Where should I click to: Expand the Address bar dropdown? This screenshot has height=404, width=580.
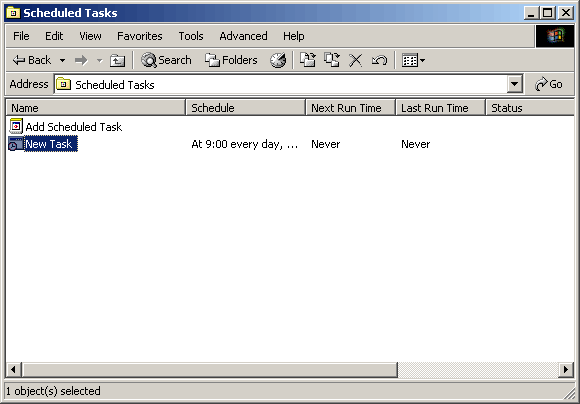tap(515, 85)
